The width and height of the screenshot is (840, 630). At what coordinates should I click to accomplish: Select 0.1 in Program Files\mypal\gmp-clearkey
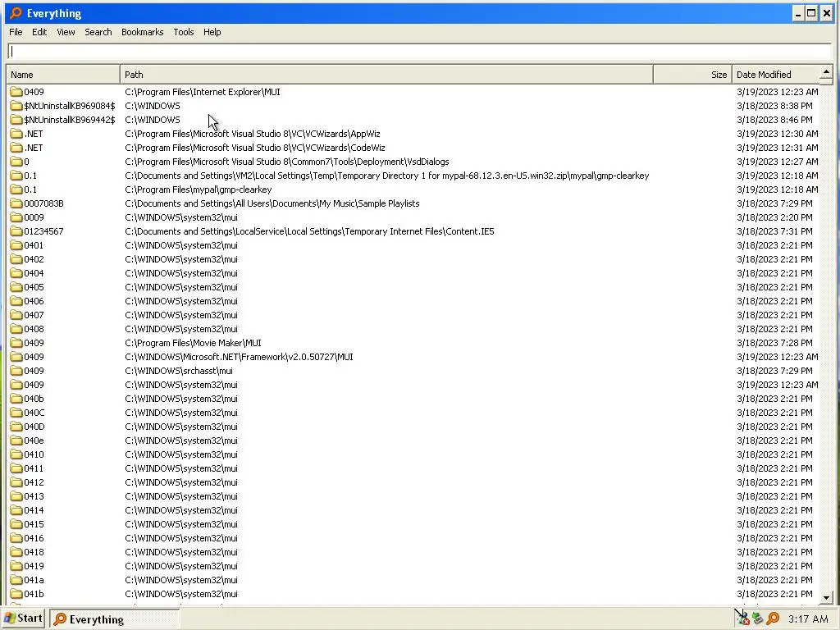click(30, 189)
